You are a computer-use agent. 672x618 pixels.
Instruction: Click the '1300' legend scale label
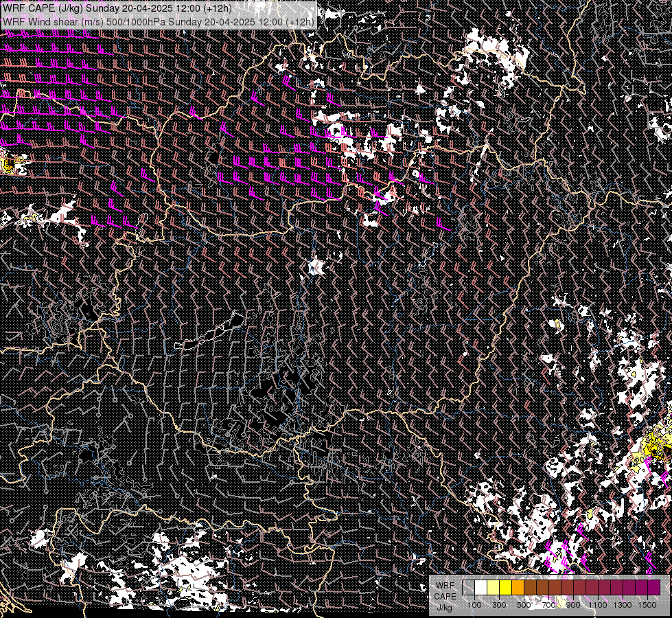623,605
